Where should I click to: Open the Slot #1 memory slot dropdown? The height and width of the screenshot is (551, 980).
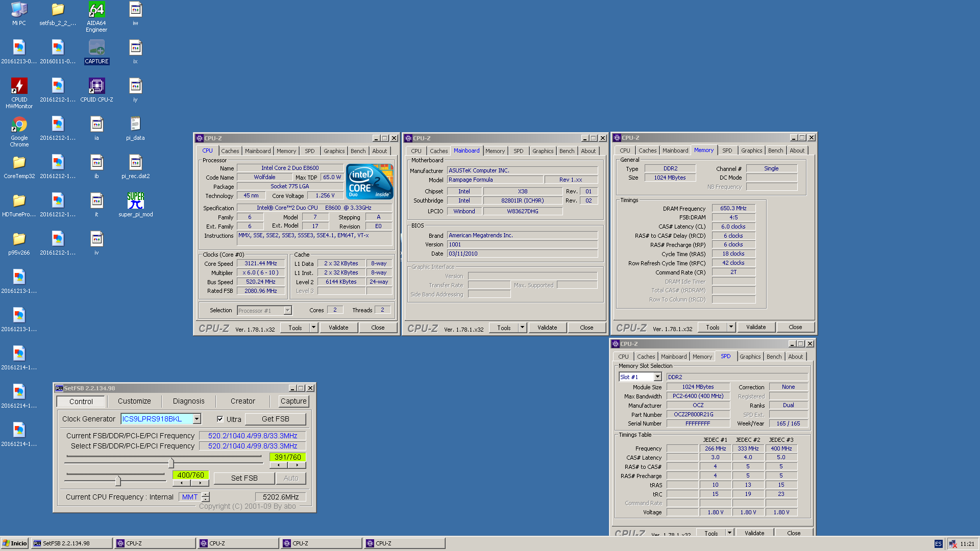[x=657, y=377]
